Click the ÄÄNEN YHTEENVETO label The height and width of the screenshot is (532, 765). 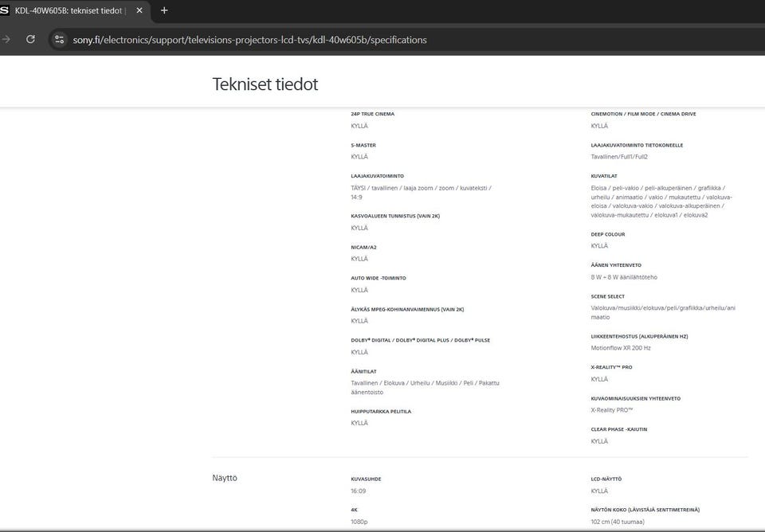click(x=616, y=265)
